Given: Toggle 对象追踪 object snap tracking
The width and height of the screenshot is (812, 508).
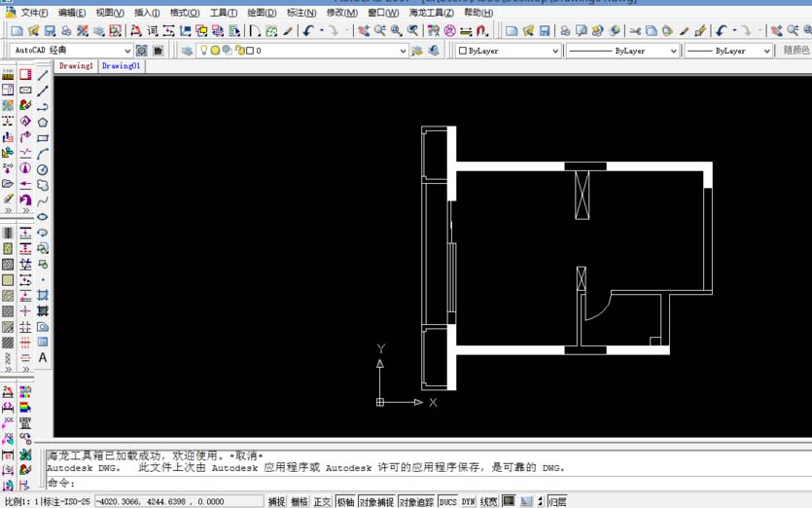Looking at the screenshot, I should point(416,501).
